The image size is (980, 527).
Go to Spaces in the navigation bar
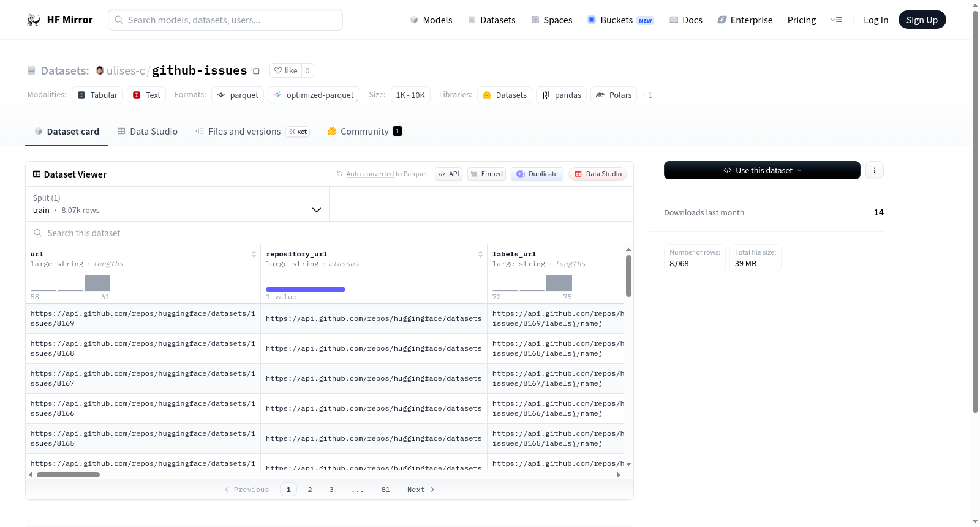pyautogui.click(x=551, y=20)
